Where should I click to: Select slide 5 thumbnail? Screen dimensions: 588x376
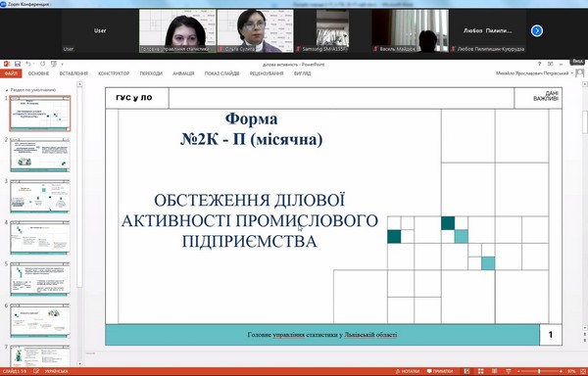(x=40, y=279)
